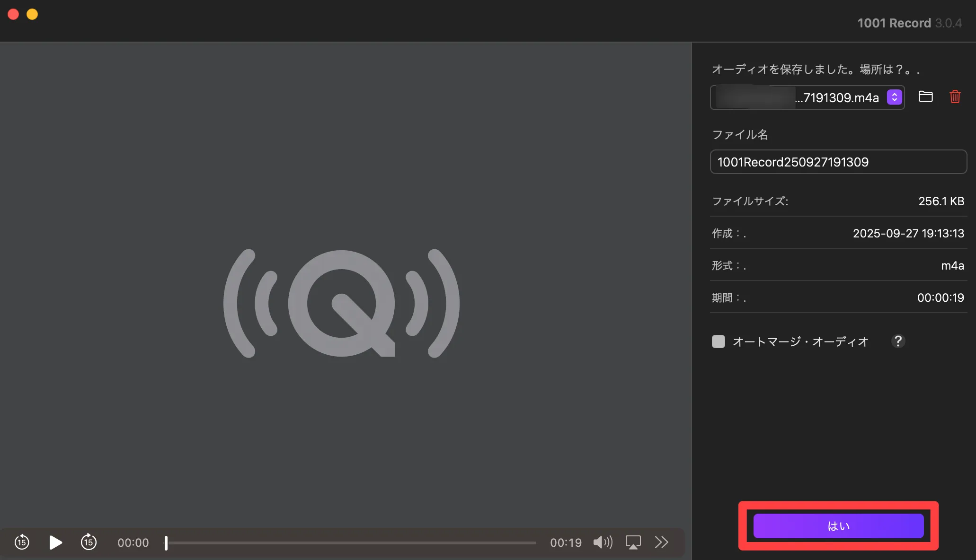Mute the audio volume speaker
Image resolution: width=976 pixels, height=560 pixels.
coord(603,542)
